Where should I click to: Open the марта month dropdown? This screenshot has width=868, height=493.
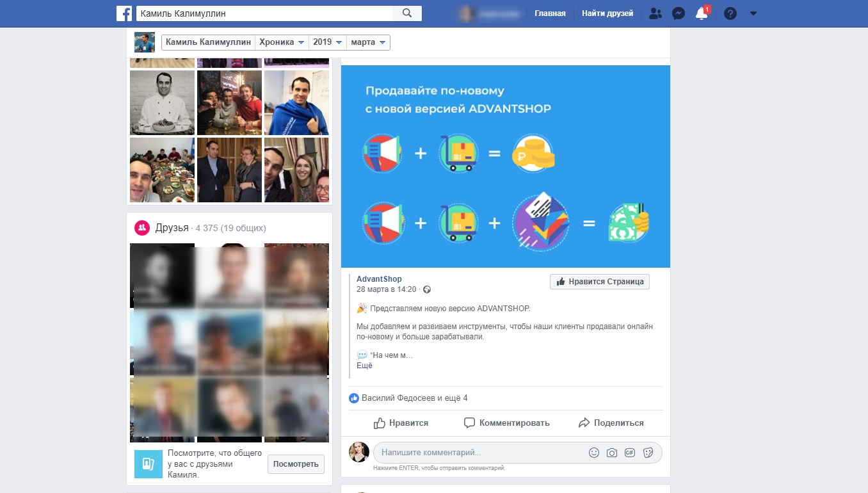point(368,42)
